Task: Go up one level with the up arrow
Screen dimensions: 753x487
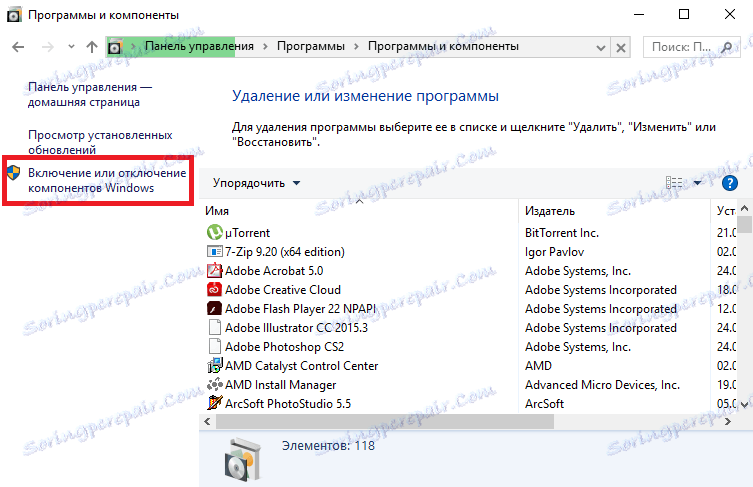Action: (91, 47)
